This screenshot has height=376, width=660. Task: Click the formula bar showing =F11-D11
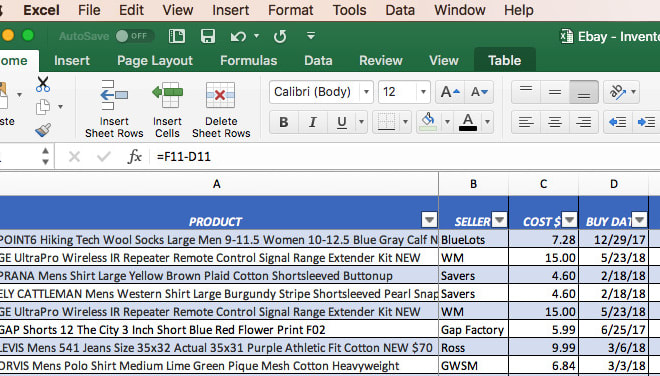406,157
